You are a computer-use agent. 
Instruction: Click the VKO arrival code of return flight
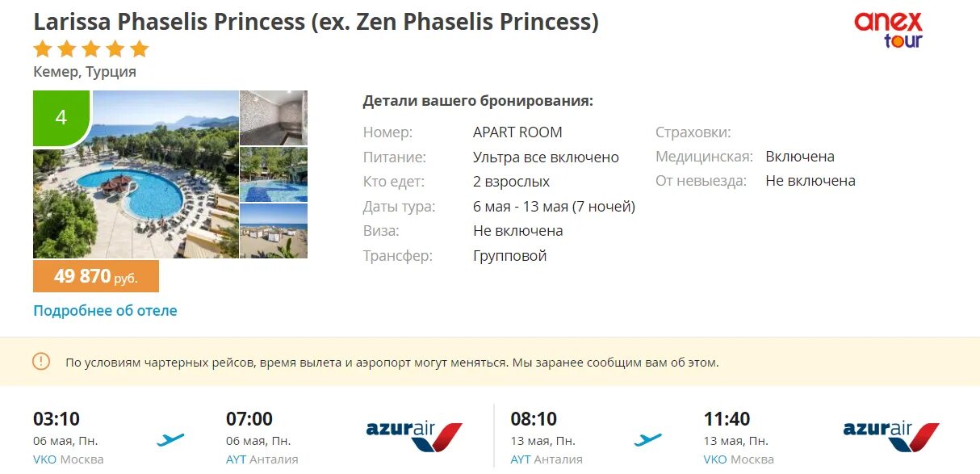click(715, 459)
